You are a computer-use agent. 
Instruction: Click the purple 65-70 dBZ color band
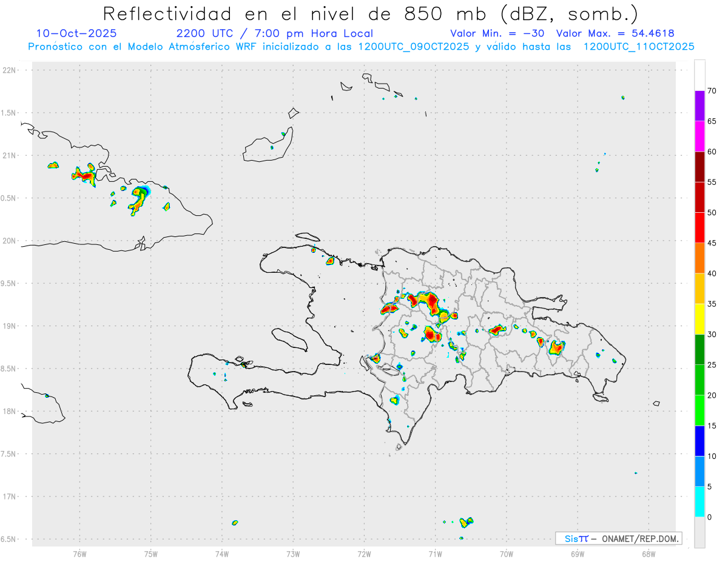point(699,106)
